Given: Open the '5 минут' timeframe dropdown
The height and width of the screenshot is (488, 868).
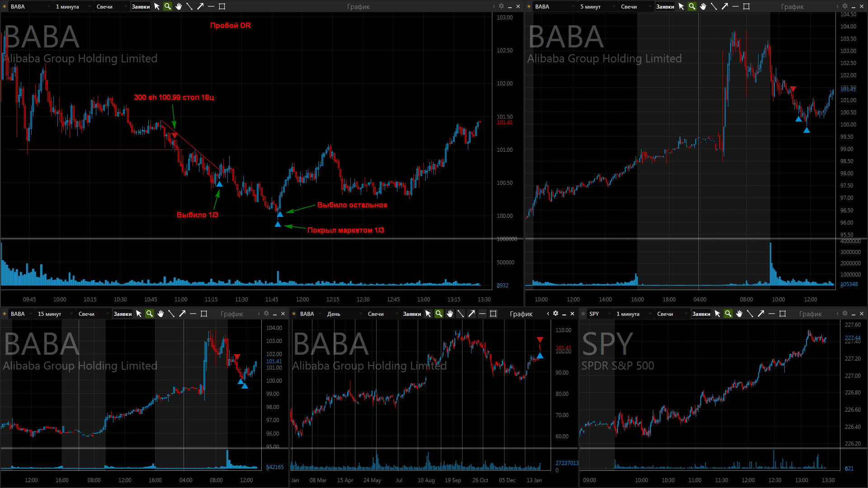Looking at the screenshot, I should click(597, 7).
